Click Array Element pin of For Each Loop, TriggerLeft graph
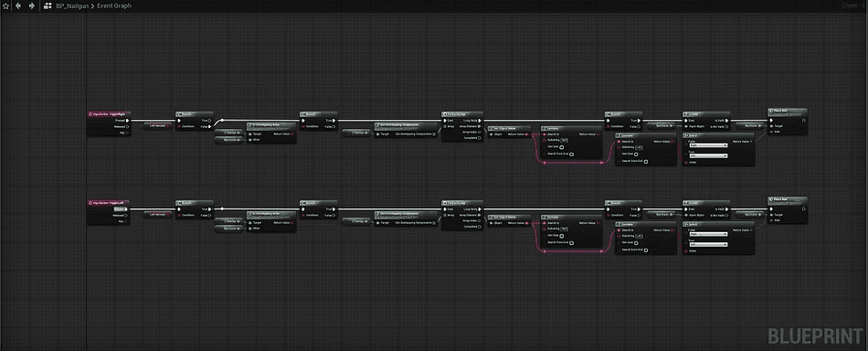Viewport: 868px width, 351px height. click(480, 215)
